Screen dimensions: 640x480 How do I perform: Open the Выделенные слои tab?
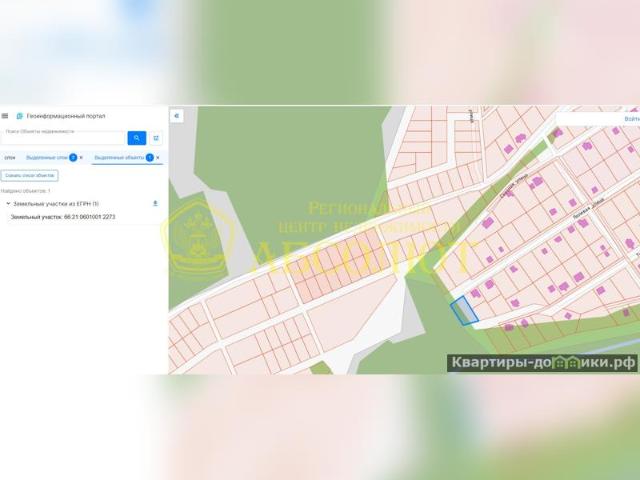(47, 158)
